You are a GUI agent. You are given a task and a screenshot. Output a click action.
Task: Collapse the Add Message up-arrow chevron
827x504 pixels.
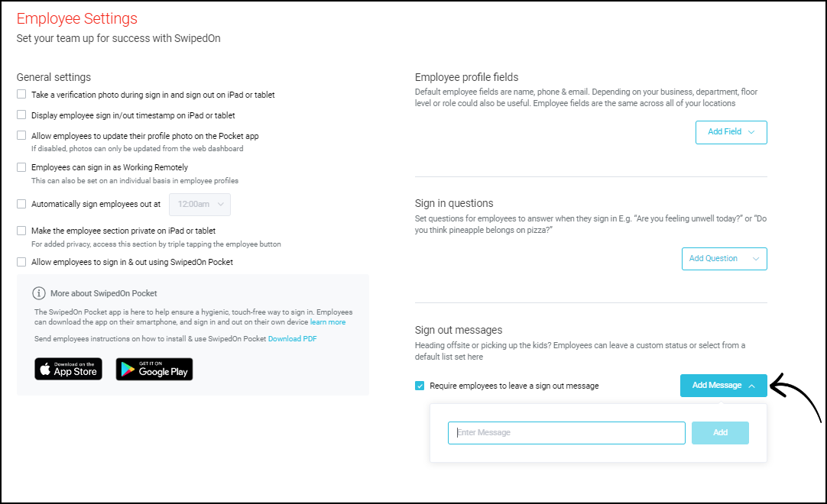click(x=751, y=386)
